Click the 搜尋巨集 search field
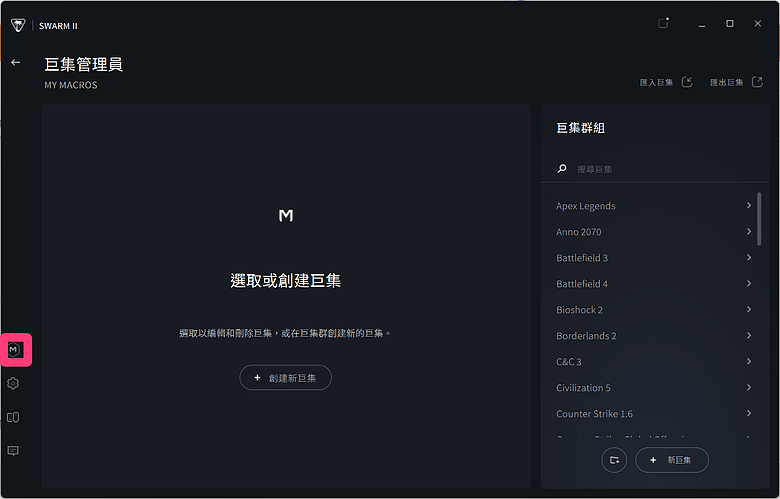 coord(655,169)
